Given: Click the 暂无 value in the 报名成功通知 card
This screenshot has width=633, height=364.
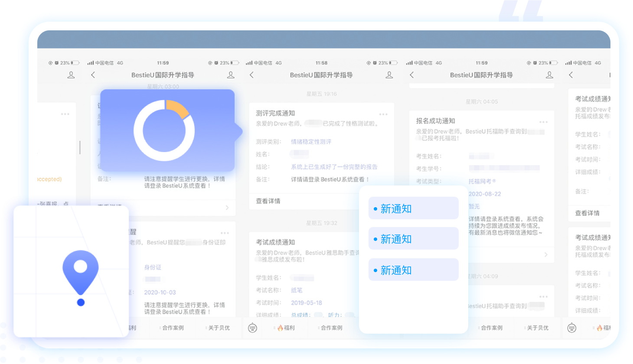Looking at the screenshot, I should point(474,207).
